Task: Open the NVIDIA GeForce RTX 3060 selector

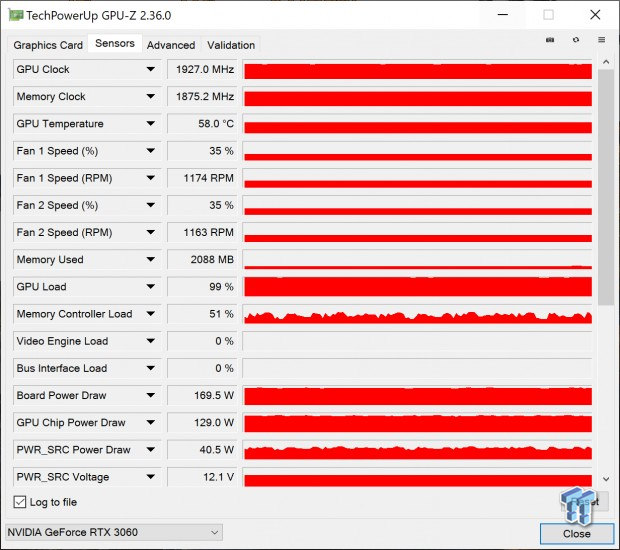Action: [x=114, y=532]
